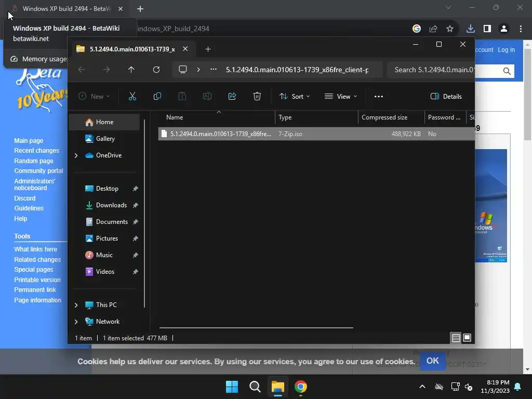Add a new Explorer tab

(208, 49)
